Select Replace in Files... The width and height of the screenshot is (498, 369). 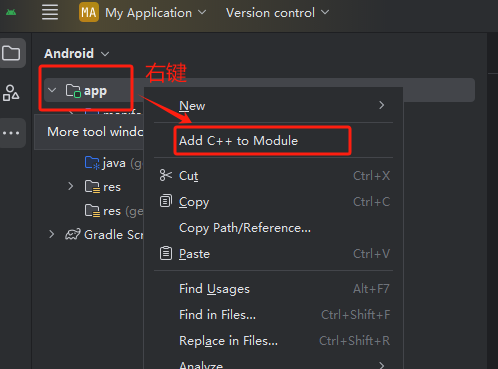tap(273, 341)
